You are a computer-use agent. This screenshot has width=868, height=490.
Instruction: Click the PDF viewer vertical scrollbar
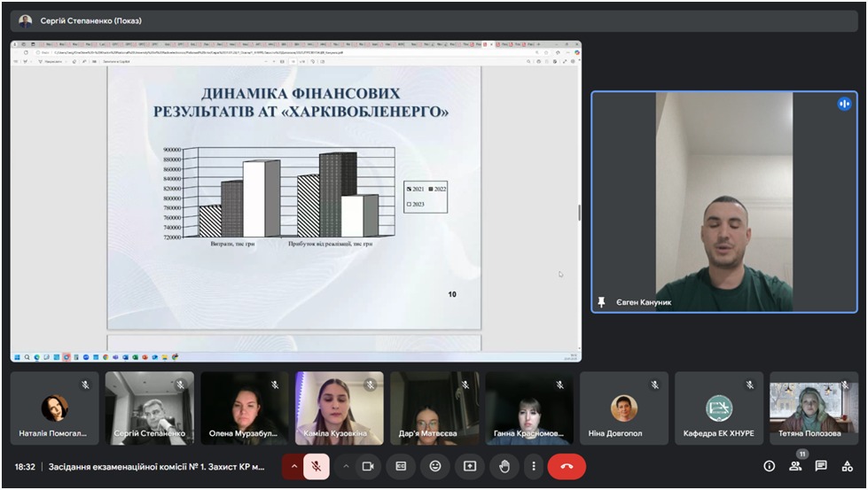[579, 213]
